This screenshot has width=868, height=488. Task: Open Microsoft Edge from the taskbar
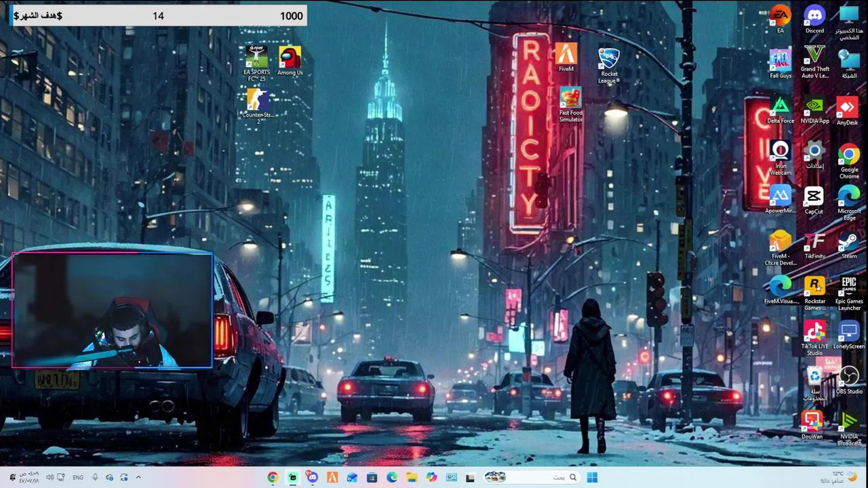[x=392, y=477]
